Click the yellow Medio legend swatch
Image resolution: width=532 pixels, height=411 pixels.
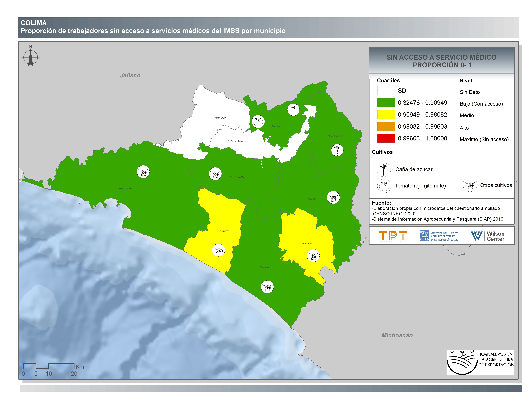[x=386, y=114]
